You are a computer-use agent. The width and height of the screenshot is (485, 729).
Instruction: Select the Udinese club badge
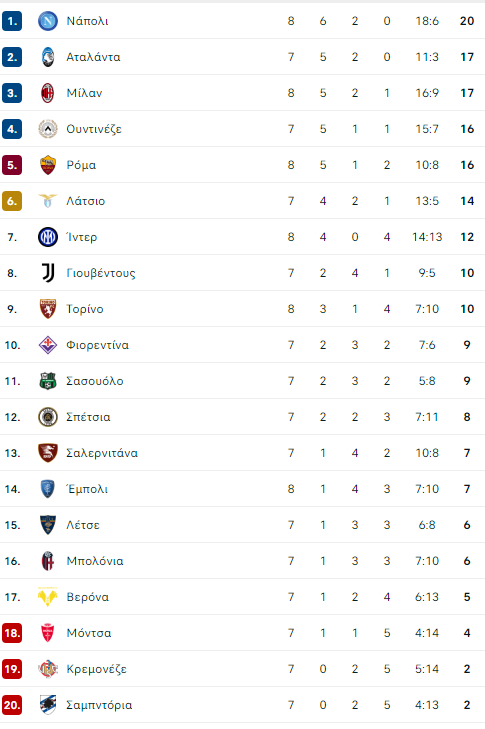(x=47, y=129)
